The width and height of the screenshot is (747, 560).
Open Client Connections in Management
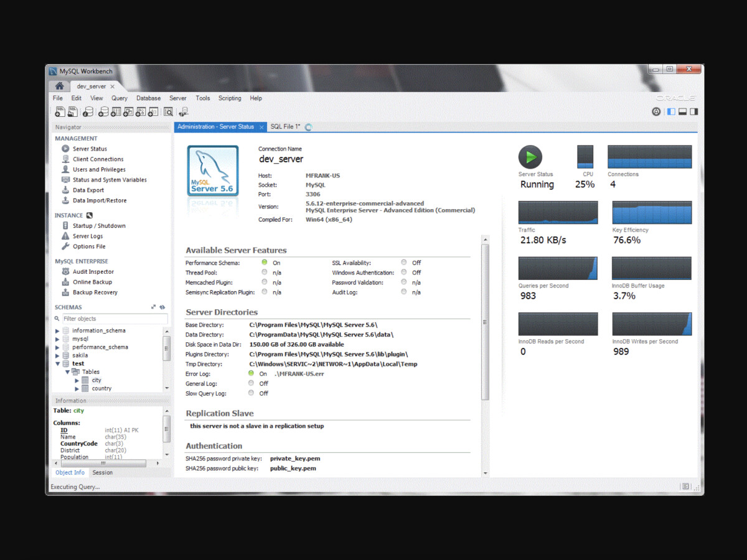(98, 159)
